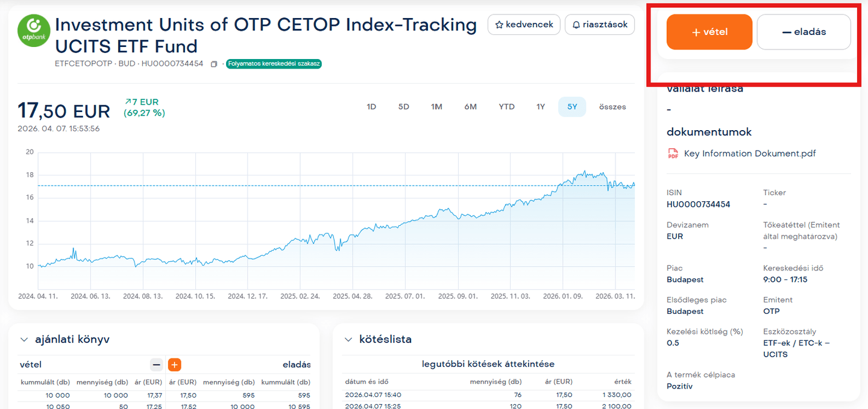
Task: Click the orange plus icon in the order book
Action: (x=174, y=364)
